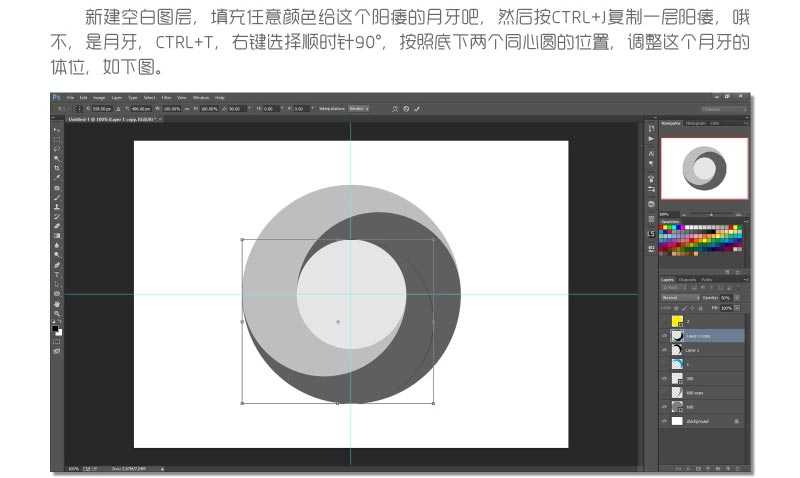Select the Crop tool in the toolbar
Viewport: 800px width, 478px height.
click(57, 168)
